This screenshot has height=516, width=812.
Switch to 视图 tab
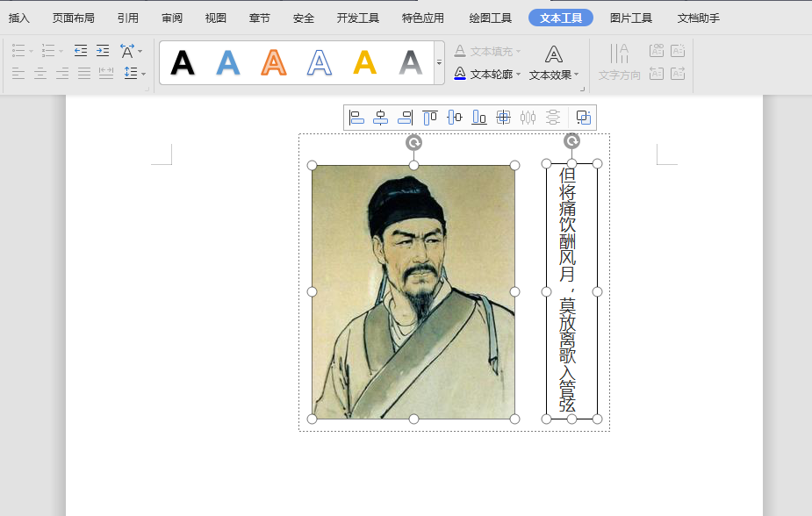coord(216,18)
